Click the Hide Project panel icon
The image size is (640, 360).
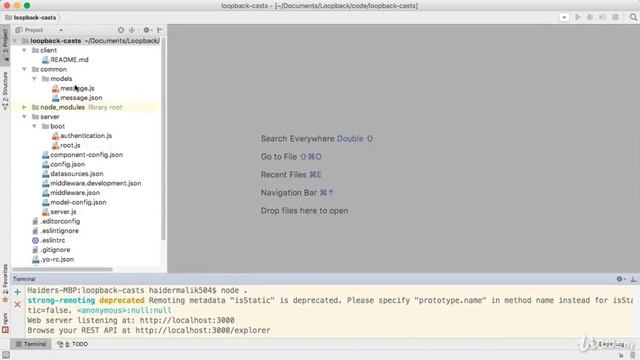[x=160, y=30]
